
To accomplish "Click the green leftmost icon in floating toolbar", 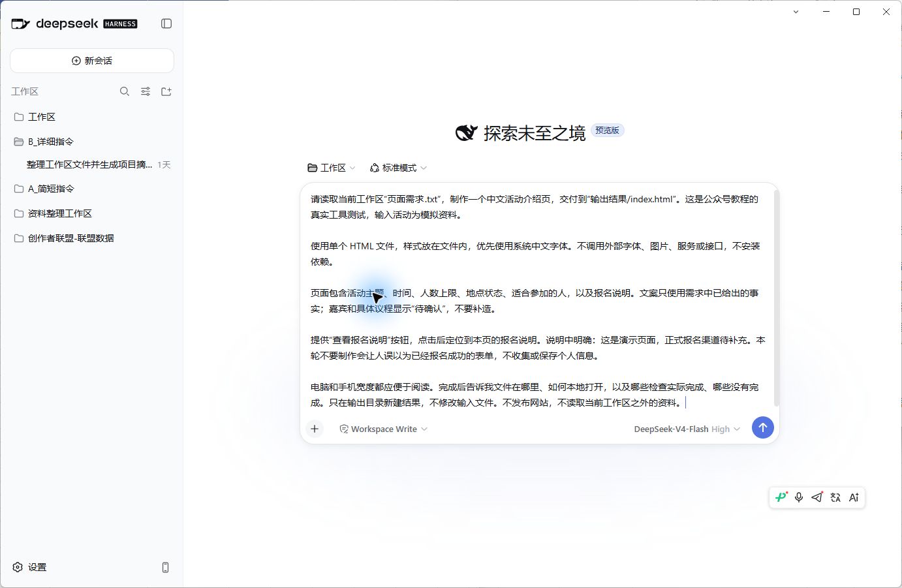I will (781, 497).
